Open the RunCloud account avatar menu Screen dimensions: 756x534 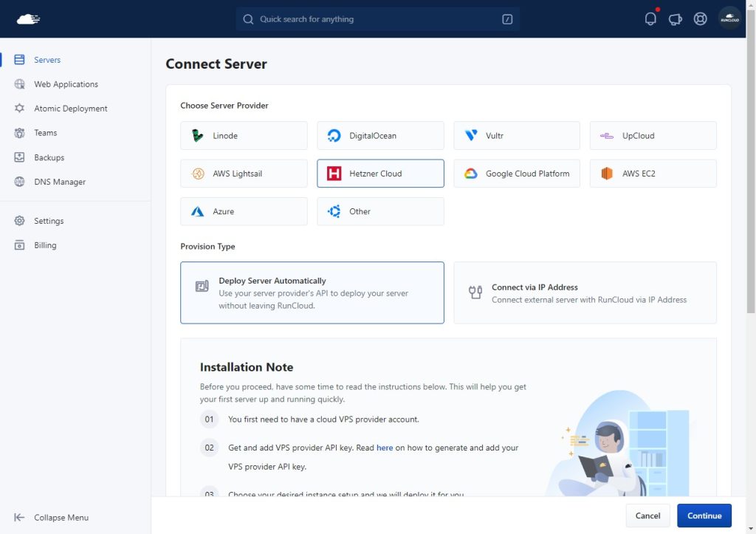pyautogui.click(x=729, y=19)
